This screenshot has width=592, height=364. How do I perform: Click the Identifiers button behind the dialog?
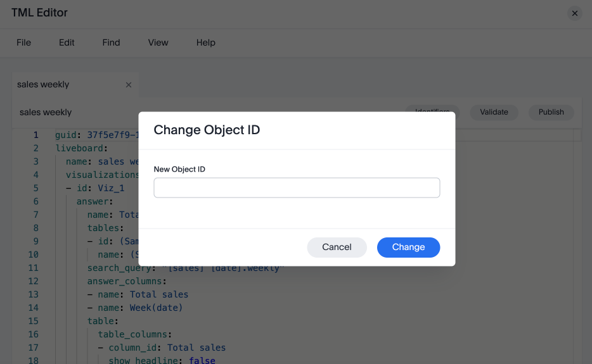click(x=433, y=109)
